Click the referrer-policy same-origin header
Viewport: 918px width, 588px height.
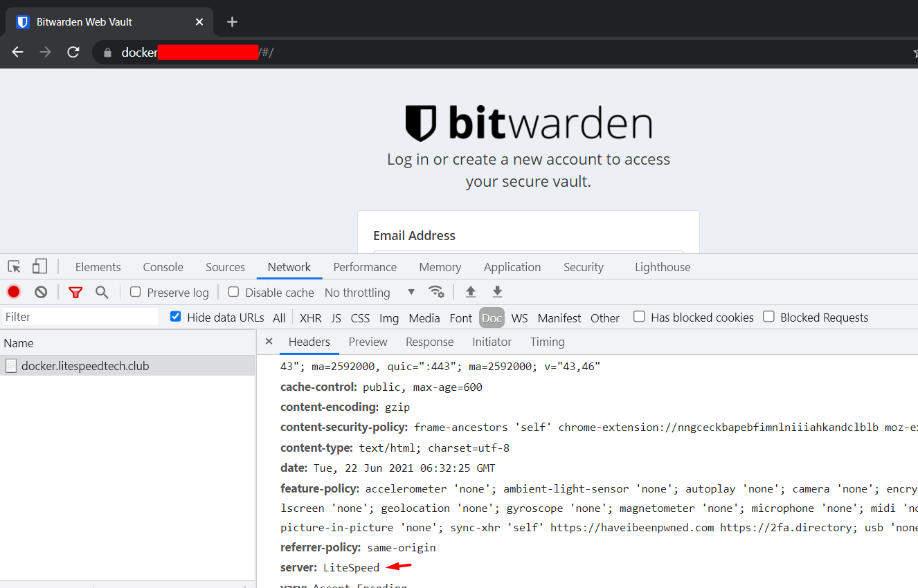359,547
